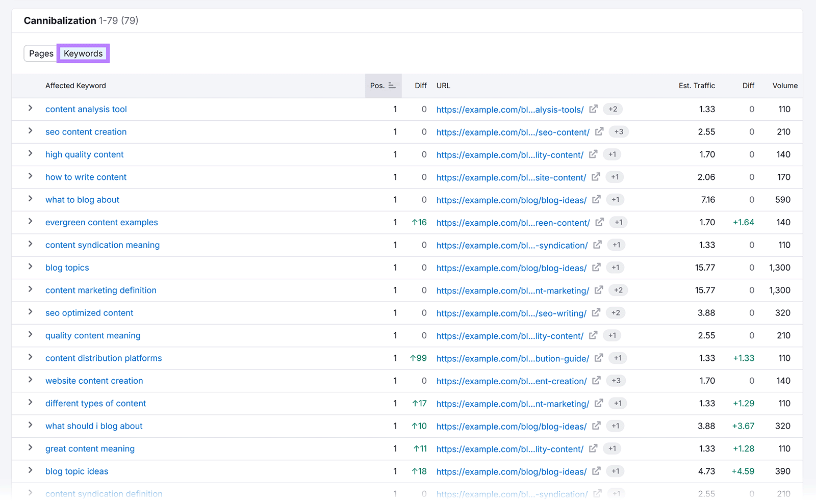
Task: Expand the what to blog about row
Action: [x=30, y=200]
